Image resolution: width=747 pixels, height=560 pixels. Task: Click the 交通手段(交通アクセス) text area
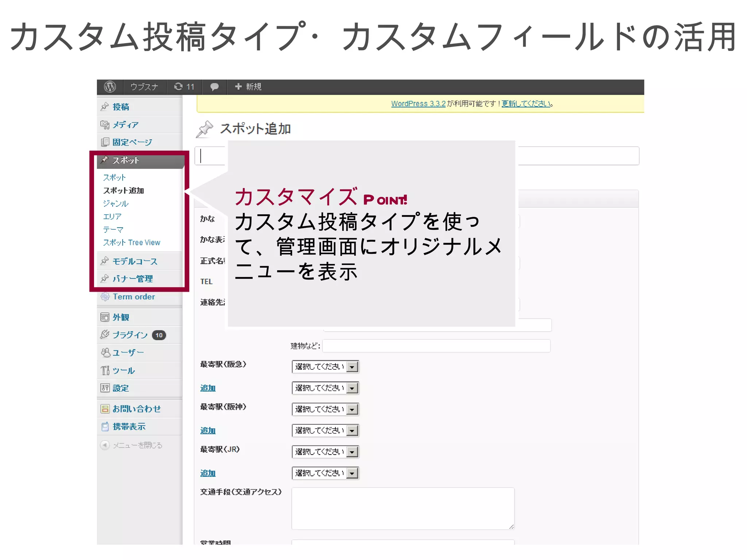click(403, 509)
